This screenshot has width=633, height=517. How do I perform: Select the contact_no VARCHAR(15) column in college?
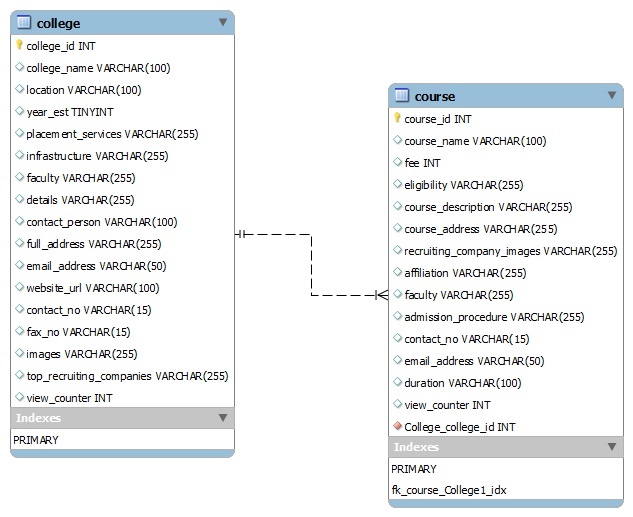89,310
